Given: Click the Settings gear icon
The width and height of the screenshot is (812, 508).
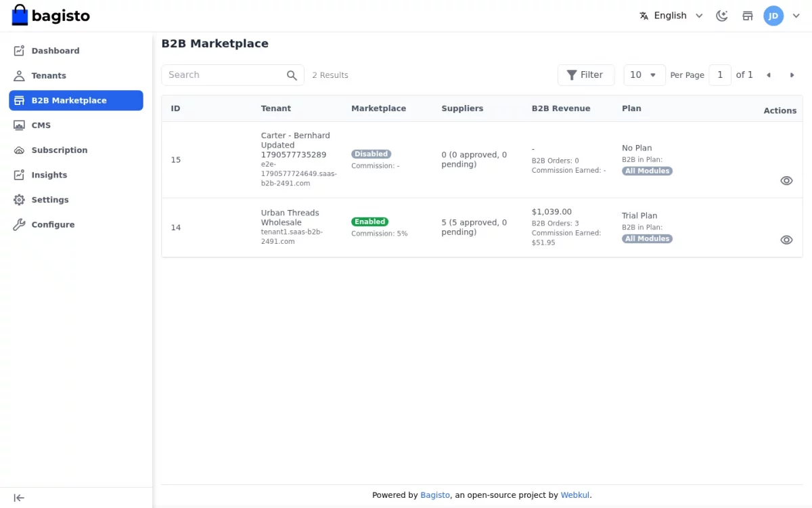Looking at the screenshot, I should pos(19,200).
